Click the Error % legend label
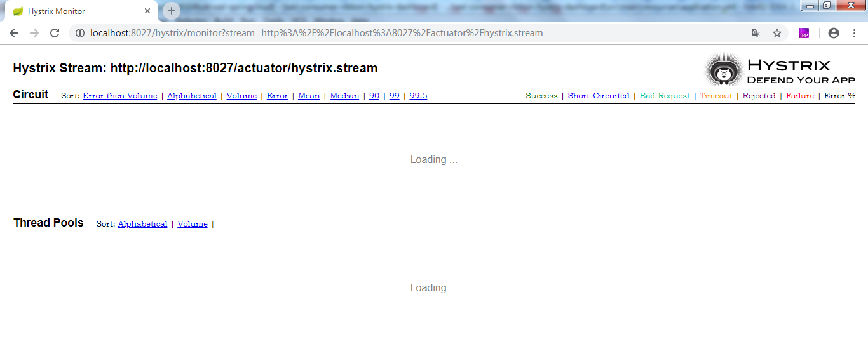The width and height of the screenshot is (868, 337). click(x=840, y=96)
